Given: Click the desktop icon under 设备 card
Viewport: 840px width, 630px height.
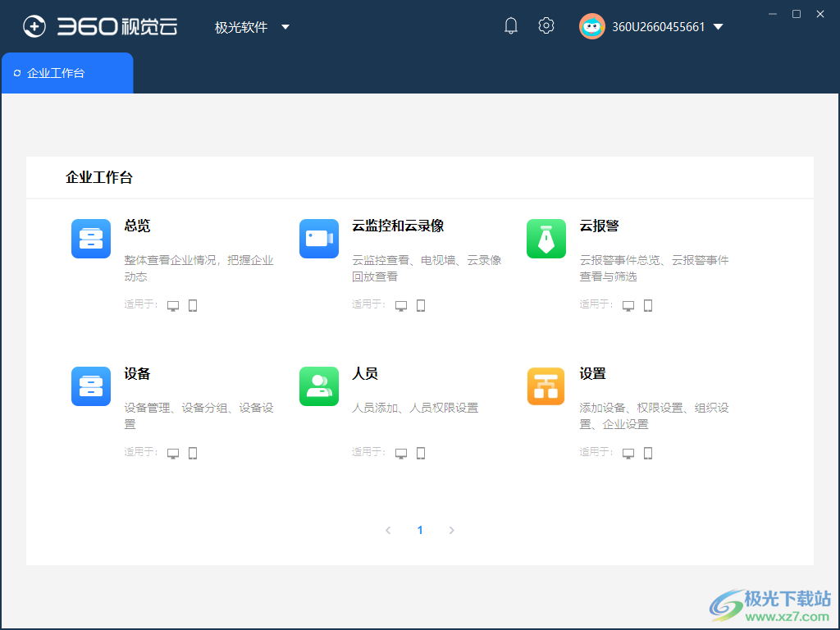Looking at the screenshot, I should coord(173,452).
